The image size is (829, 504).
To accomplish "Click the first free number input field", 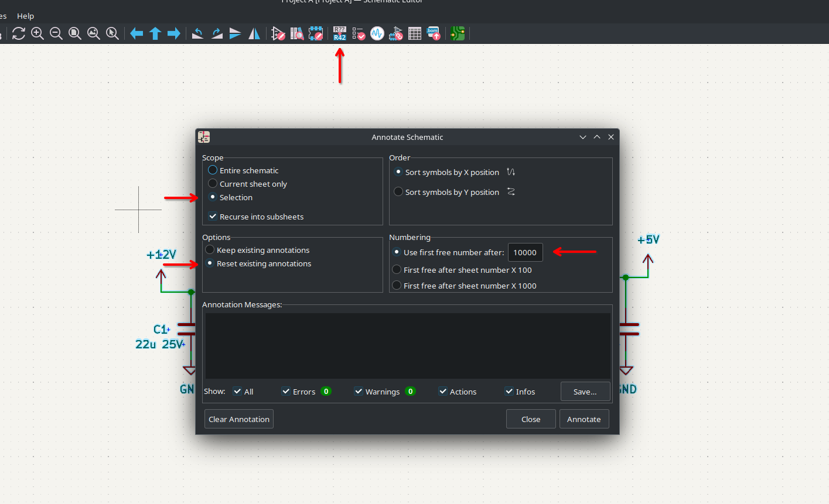I will (525, 252).
